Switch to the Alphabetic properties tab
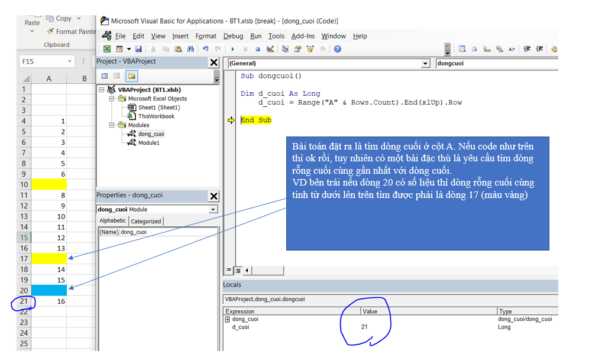This screenshot has width=605, height=364. pos(113,220)
